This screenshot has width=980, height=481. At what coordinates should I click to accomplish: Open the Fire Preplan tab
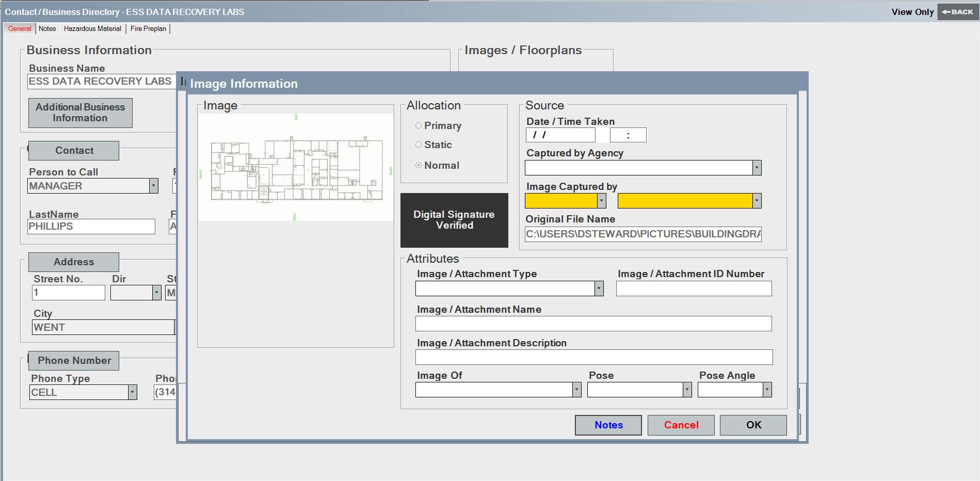(x=148, y=28)
